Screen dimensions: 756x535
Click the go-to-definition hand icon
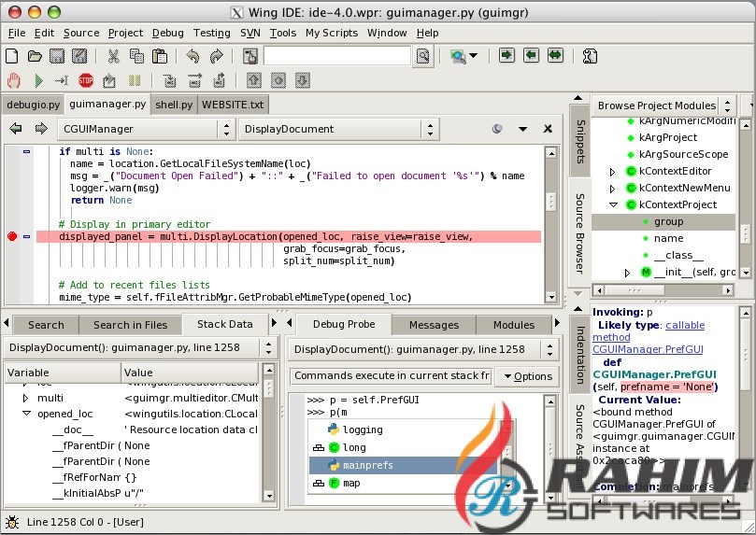click(x=250, y=56)
